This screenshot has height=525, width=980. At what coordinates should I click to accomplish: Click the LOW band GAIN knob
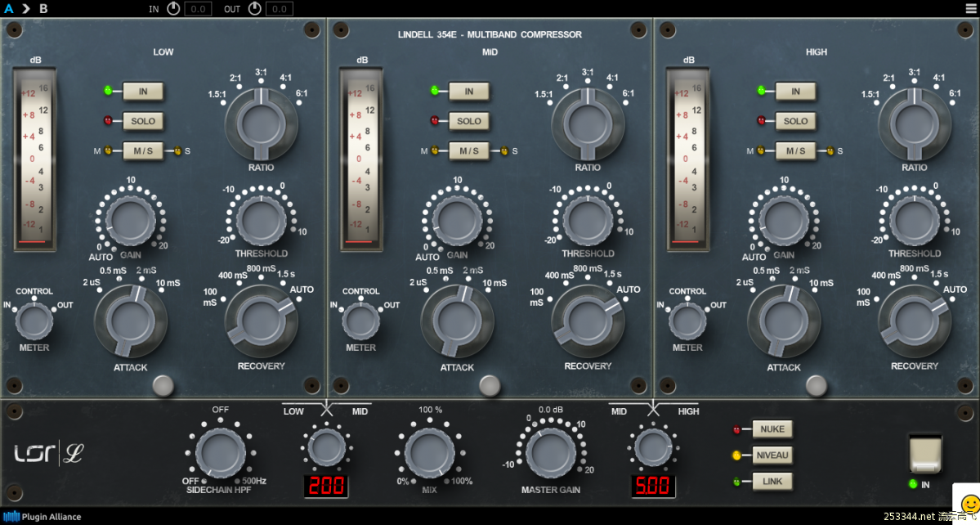tap(131, 219)
